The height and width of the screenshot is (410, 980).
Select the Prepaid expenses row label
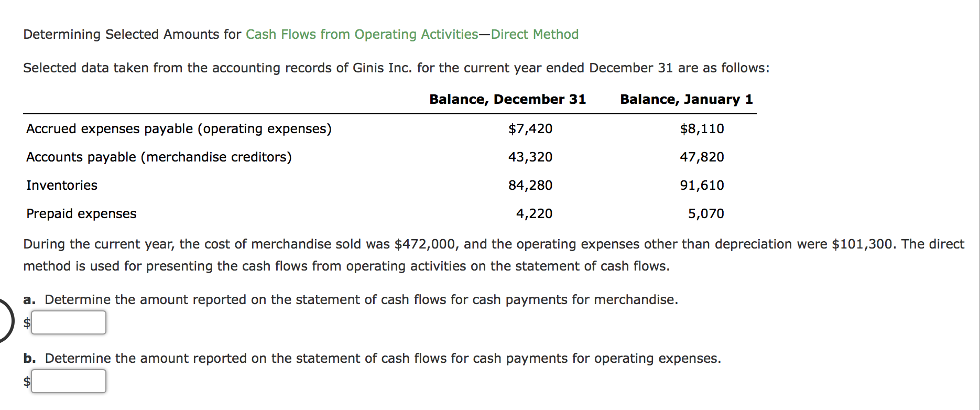(x=81, y=213)
